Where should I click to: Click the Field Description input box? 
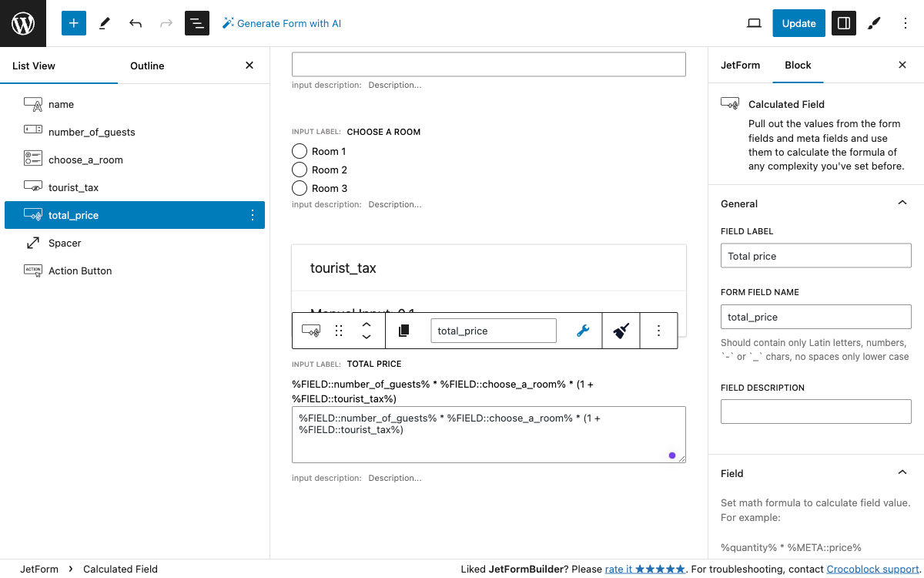[815, 412]
